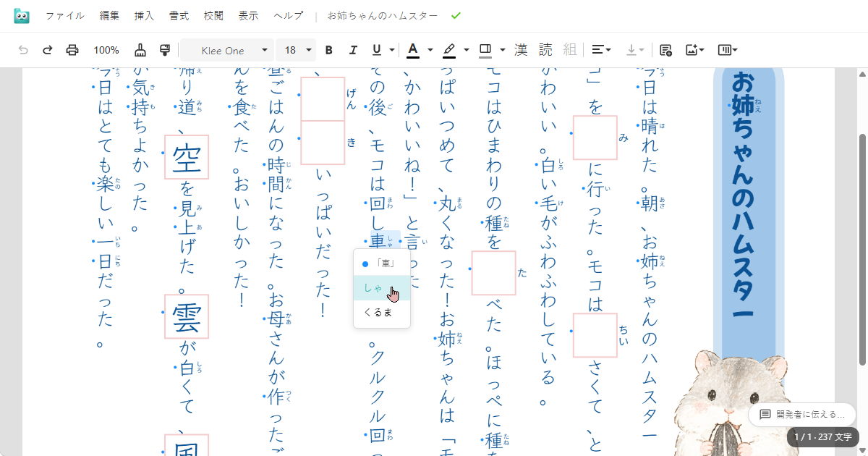
Task: Toggle bold formatting
Action: click(x=329, y=50)
